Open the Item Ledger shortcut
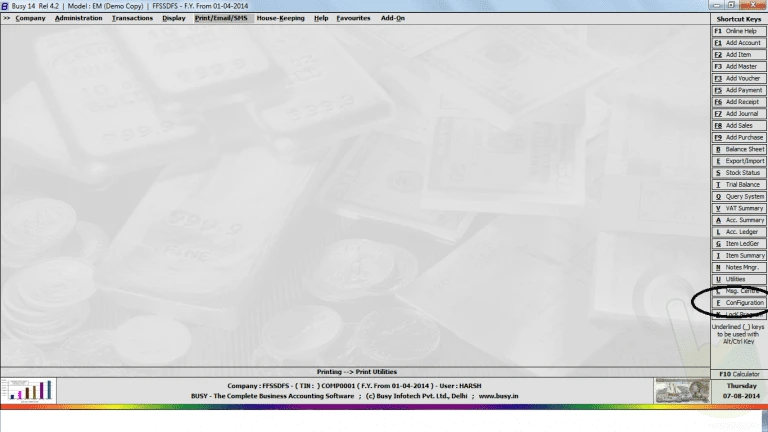The height and width of the screenshot is (432, 768). 739,243
